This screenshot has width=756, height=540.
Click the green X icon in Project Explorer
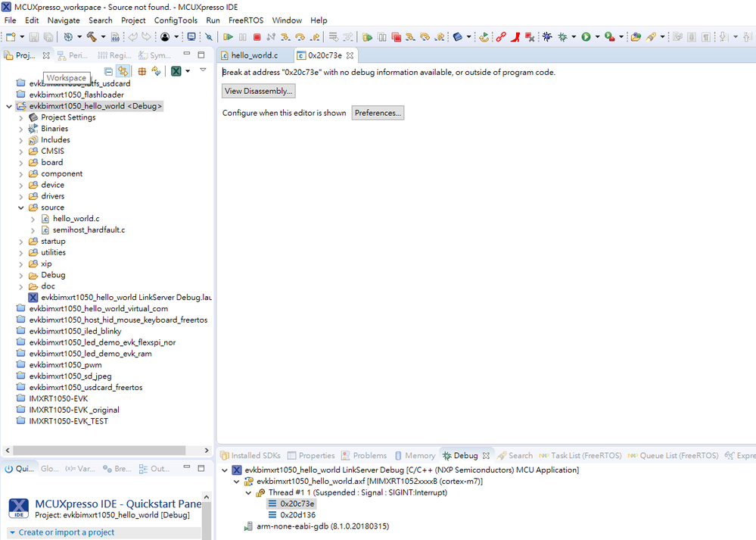176,71
